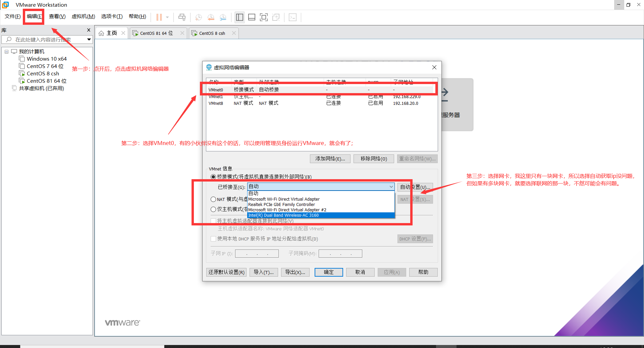
Task: Click the 子网IP input field
Action: (257, 254)
